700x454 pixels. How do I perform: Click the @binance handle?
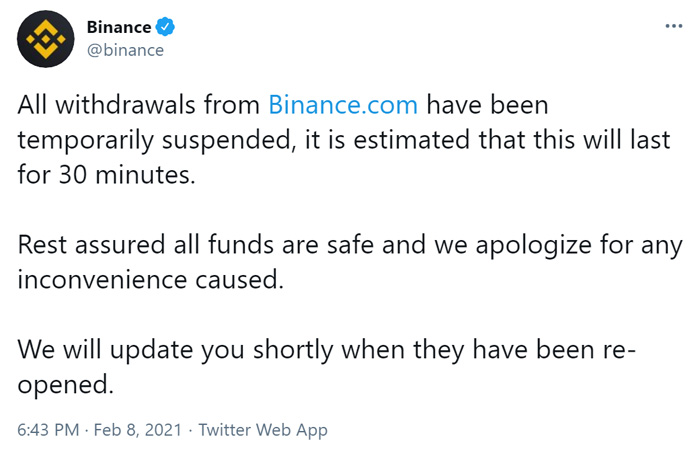coord(125,49)
